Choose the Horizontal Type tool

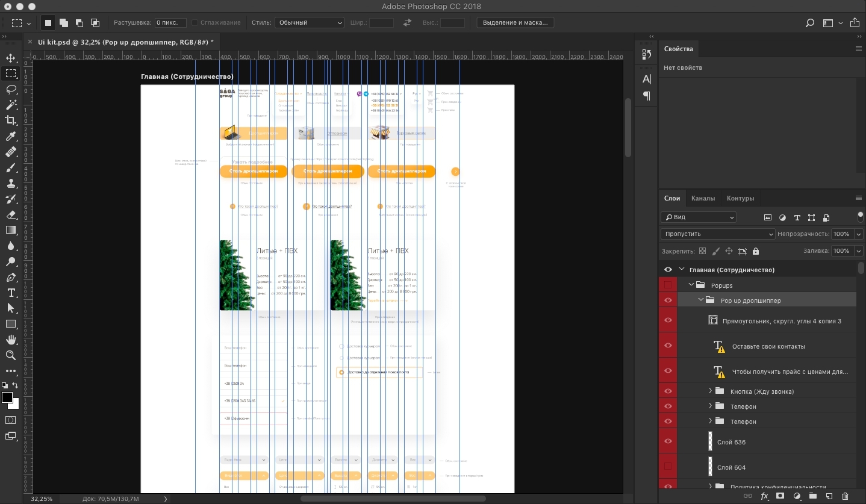(x=11, y=293)
